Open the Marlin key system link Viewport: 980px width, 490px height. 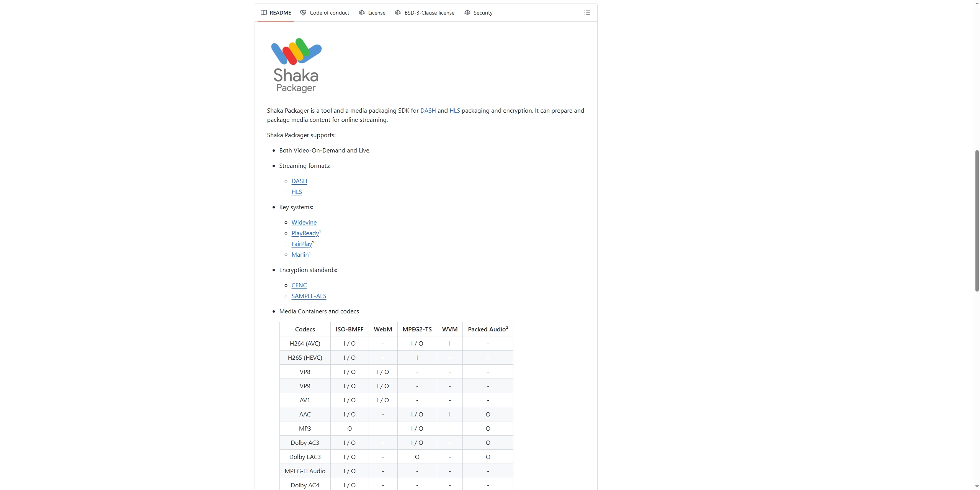coord(300,255)
